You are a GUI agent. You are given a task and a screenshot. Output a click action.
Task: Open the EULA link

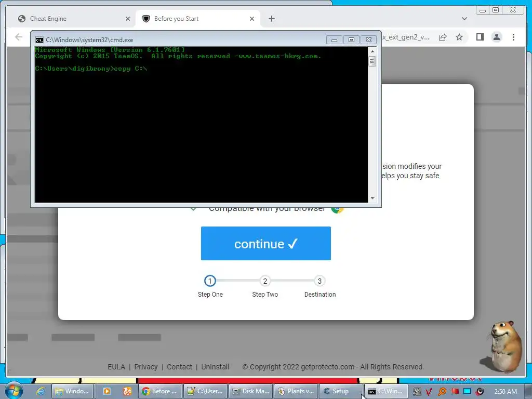[x=116, y=367]
